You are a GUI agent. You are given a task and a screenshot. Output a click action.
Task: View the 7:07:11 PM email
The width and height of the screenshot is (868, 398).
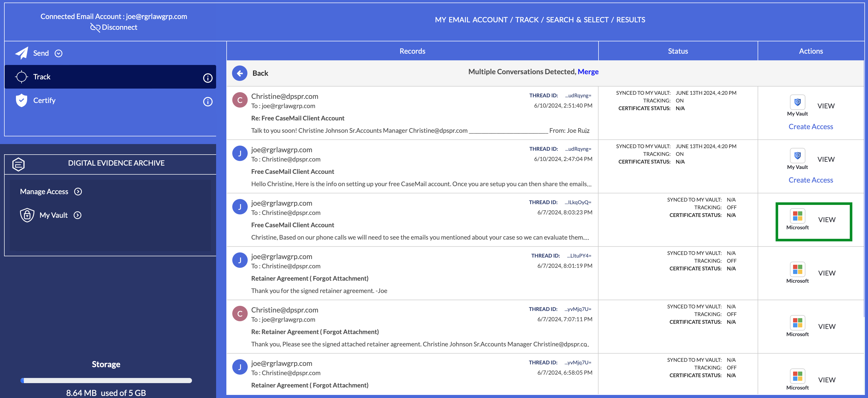[x=827, y=327]
